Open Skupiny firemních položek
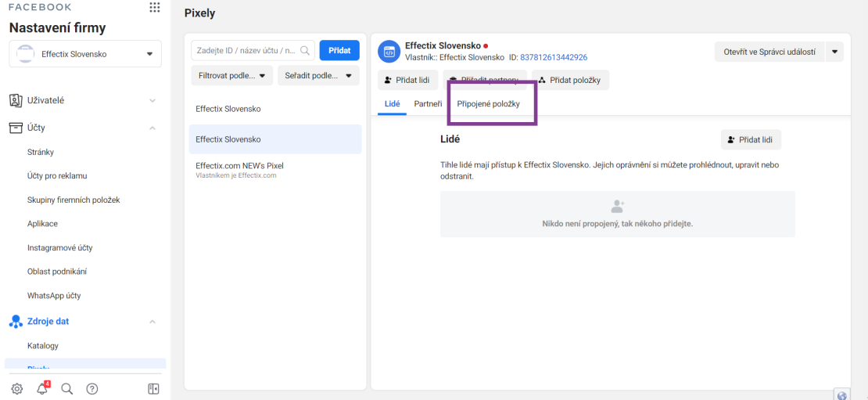Viewport: 868px width, 400px height. click(74, 200)
